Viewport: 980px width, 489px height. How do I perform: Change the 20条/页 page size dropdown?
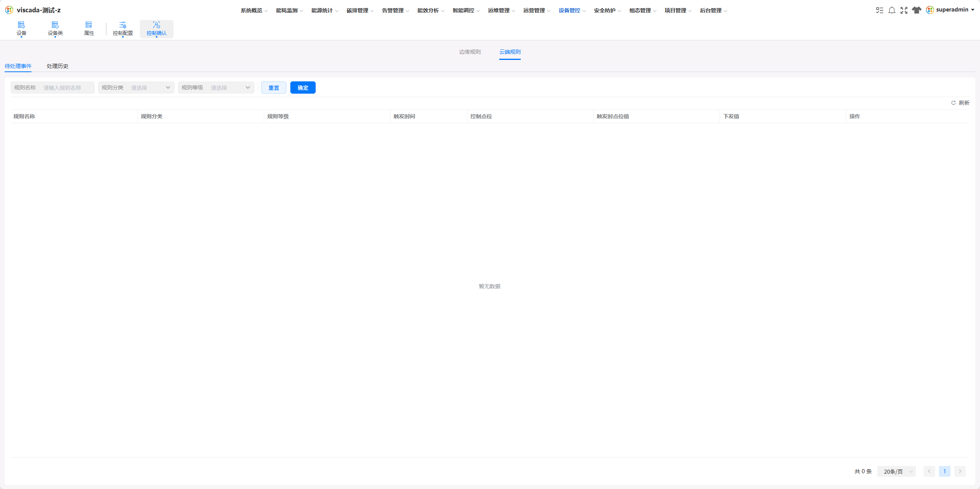(897, 471)
